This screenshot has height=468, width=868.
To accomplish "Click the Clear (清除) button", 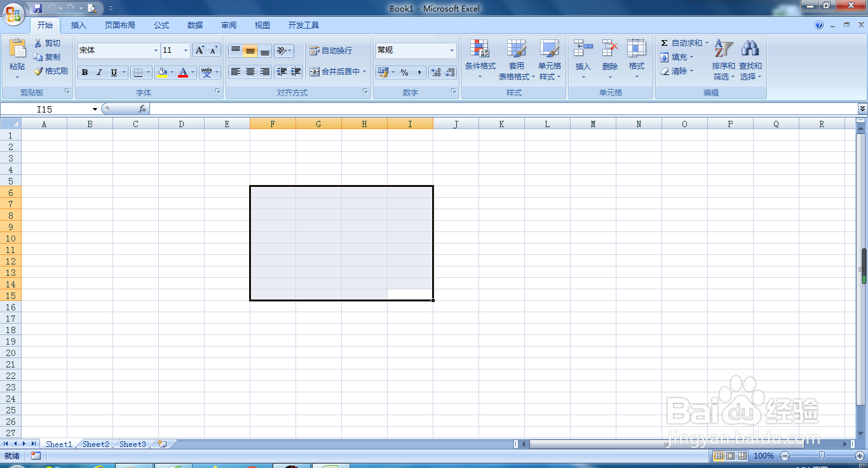I will coord(677,71).
